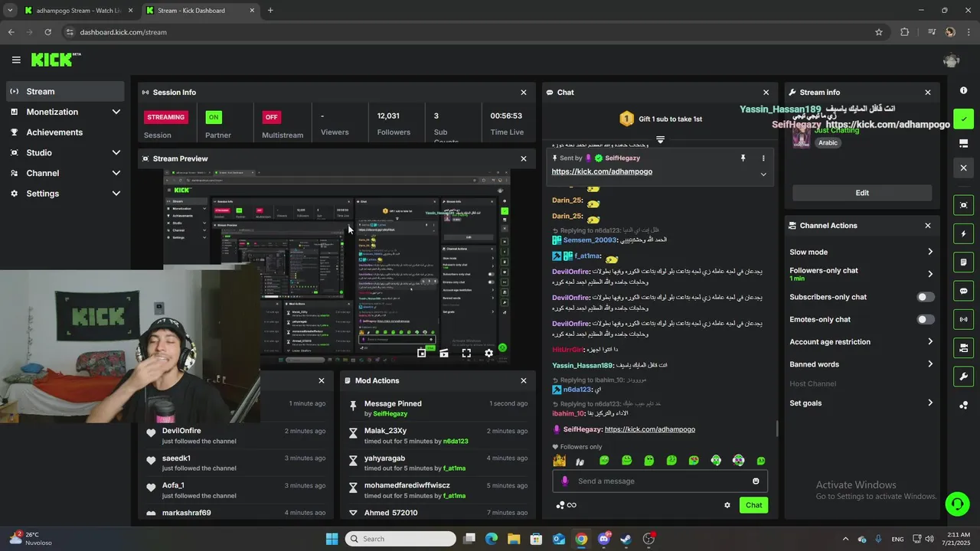Click the wrench icon in right sidebar
980x551 pixels.
964,377
